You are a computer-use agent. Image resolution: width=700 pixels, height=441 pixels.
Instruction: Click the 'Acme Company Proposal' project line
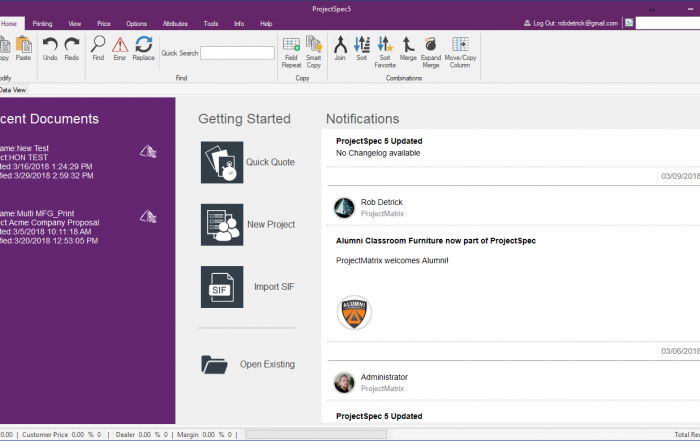click(x=50, y=223)
